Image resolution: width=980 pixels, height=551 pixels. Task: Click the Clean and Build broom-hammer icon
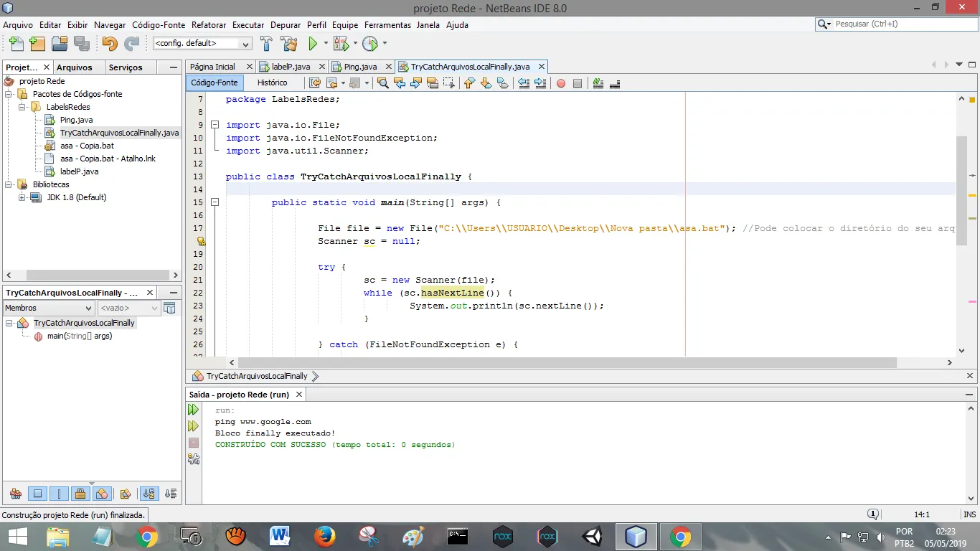coord(288,44)
